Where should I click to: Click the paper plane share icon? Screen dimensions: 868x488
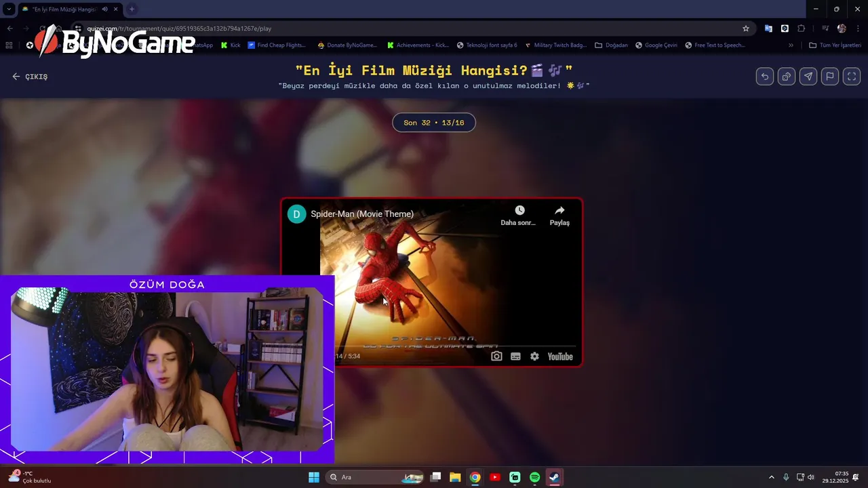pos(808,77)
